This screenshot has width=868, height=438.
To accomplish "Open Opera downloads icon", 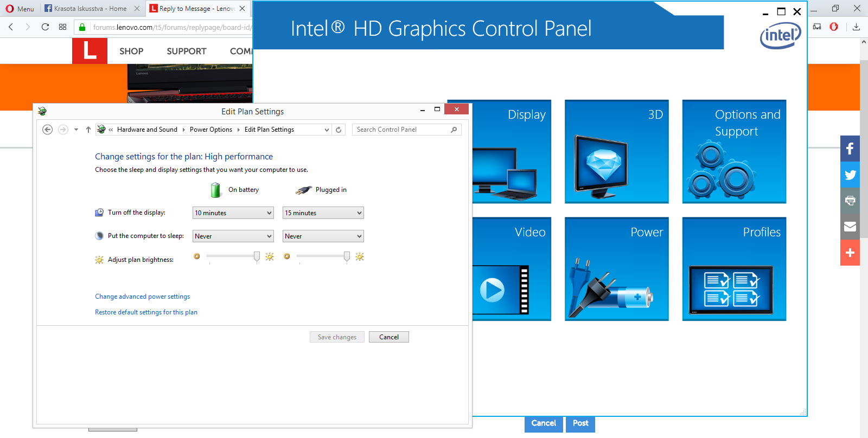I will [856, 27].
